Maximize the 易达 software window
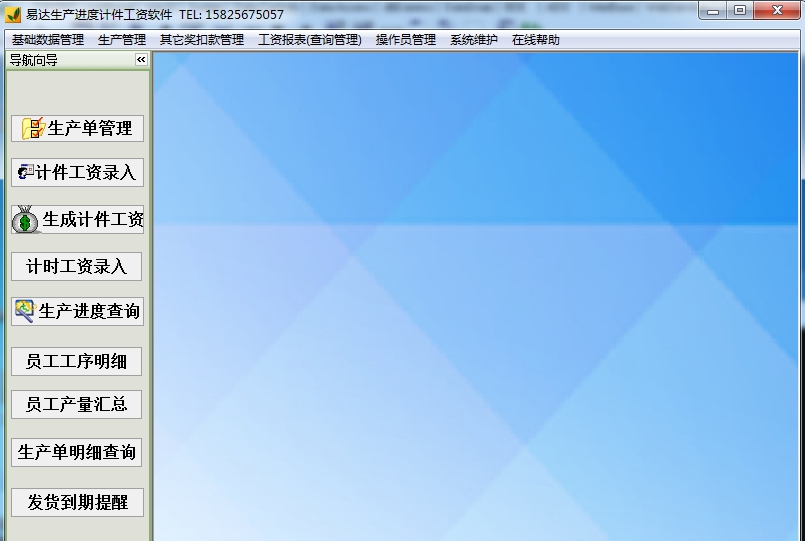Viewport: 805px width, 541px height. point(739,11)
